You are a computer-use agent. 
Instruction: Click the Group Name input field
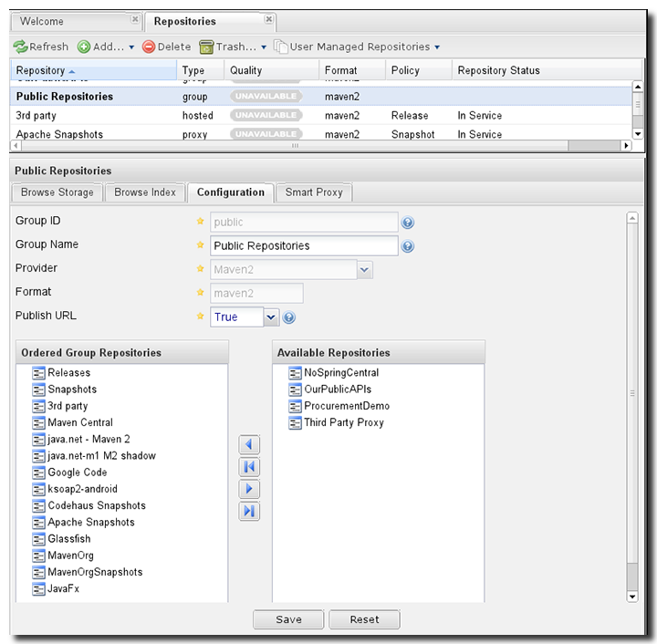point(304,245)
